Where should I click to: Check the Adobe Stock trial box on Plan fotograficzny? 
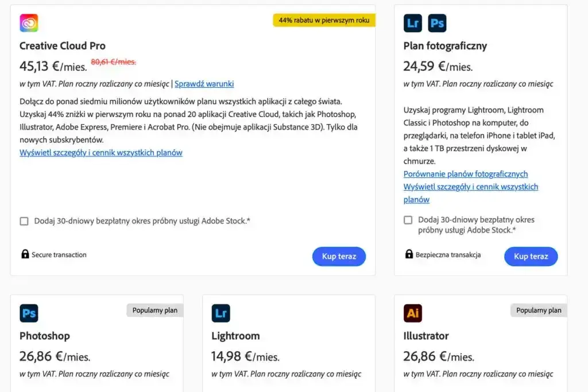click(x=408, y=220)
